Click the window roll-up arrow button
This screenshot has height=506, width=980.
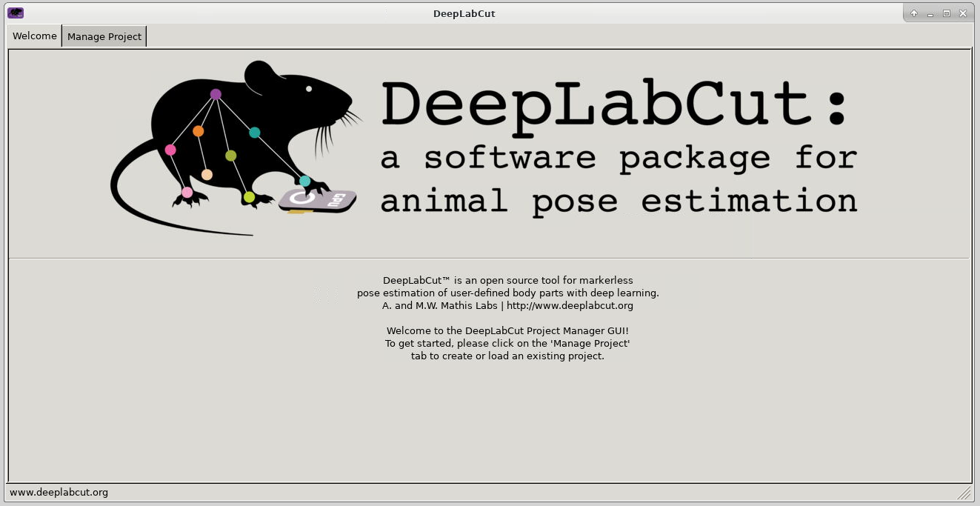[914, 13]
